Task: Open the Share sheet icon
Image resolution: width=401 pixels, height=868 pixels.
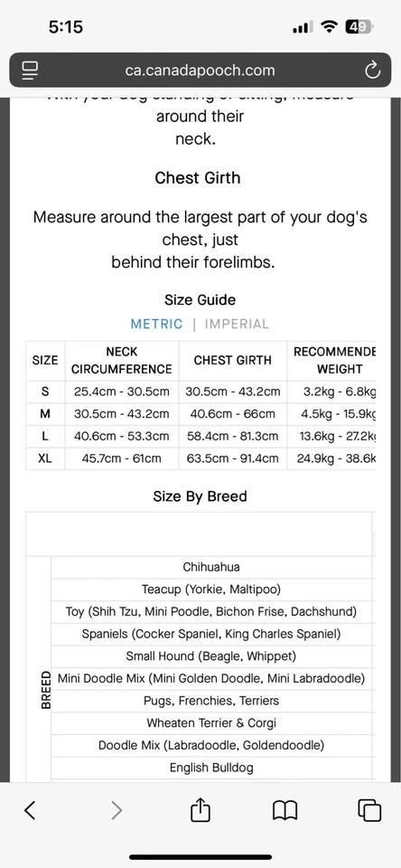Action: pyautogui.click(x=200, y=810)
